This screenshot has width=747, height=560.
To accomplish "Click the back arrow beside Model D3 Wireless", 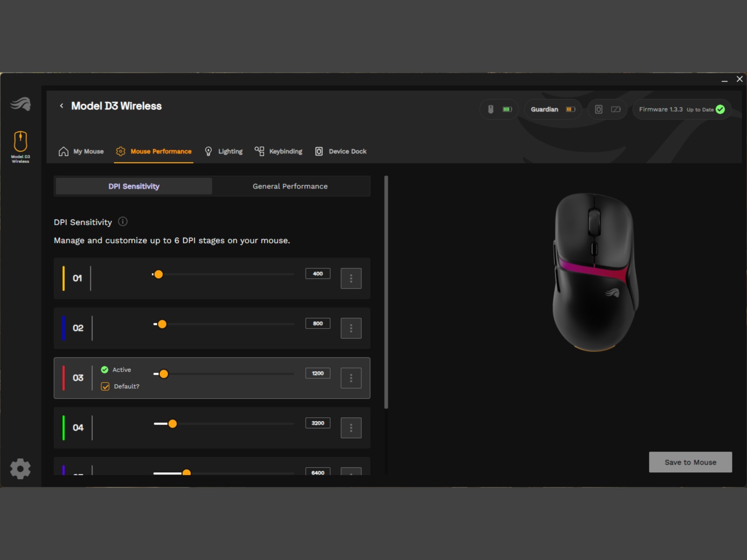I will (x=62, y=106).
